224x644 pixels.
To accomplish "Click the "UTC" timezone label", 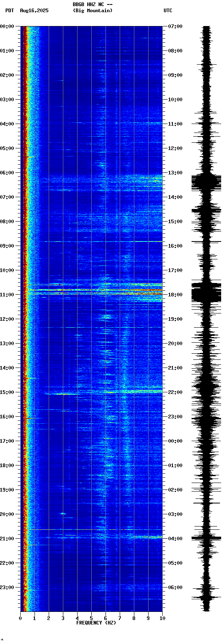I will pyautogui.click(x=168, y=11).
